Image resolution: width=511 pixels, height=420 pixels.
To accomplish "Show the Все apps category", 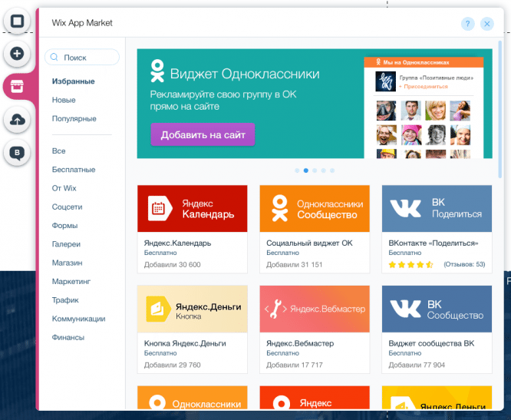I will tap(58, 151).
